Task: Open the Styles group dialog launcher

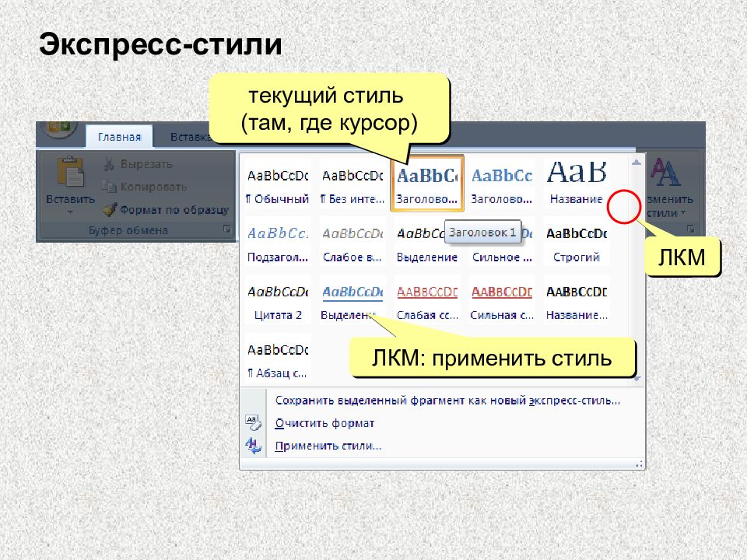Action: 690,229
